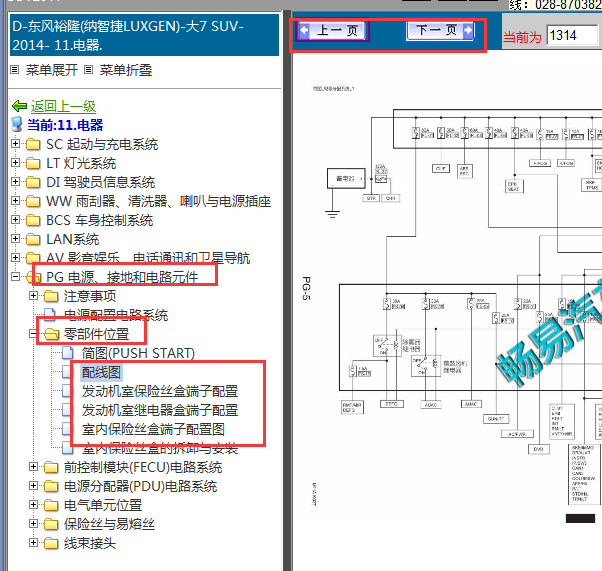The width and height of the screenshot is (602, 571).
Task: Select 零部件位置 folder
Action: 96,334
